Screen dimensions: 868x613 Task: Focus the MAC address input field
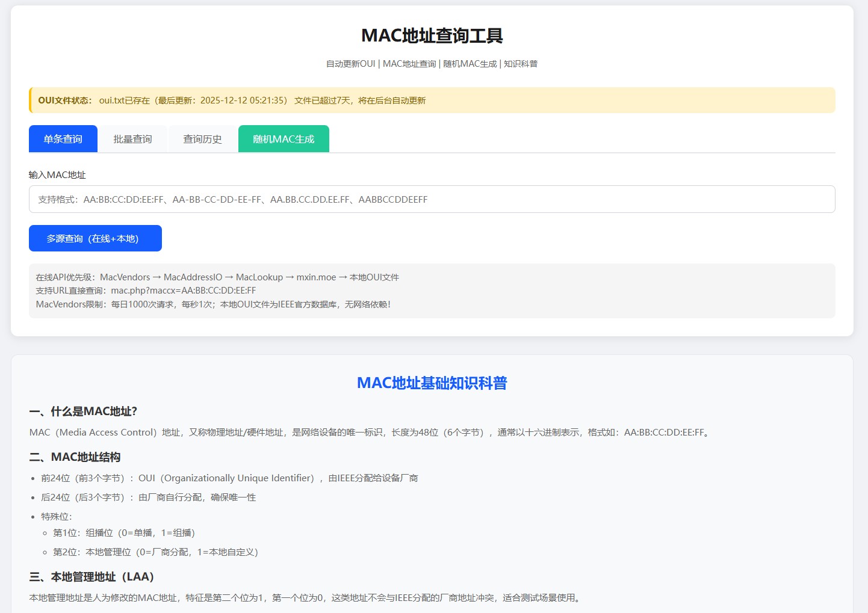click(x=432, y=199)
